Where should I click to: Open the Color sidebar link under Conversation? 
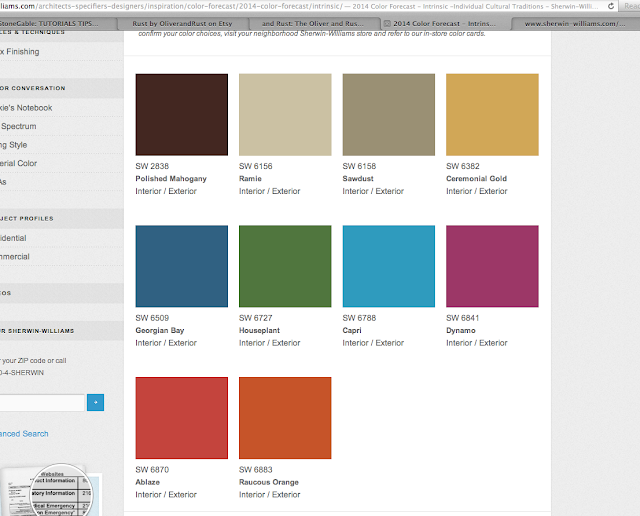click(18, 163)
